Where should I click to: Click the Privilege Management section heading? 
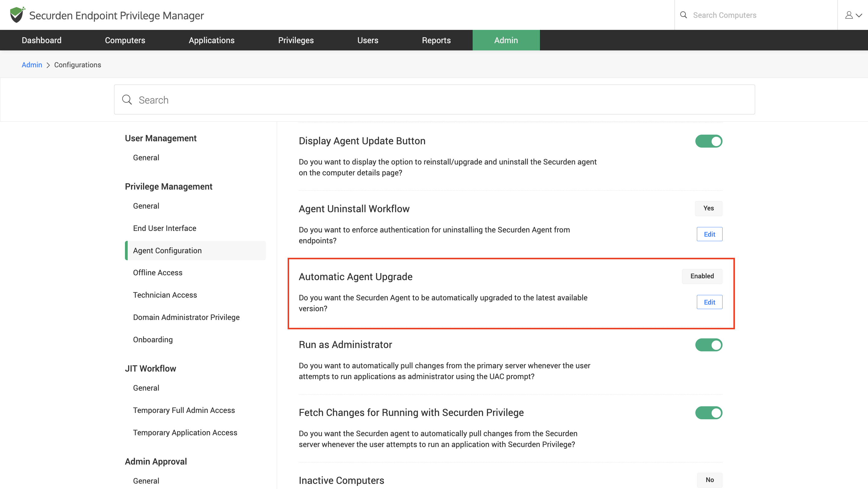click(x=168, y=186)
